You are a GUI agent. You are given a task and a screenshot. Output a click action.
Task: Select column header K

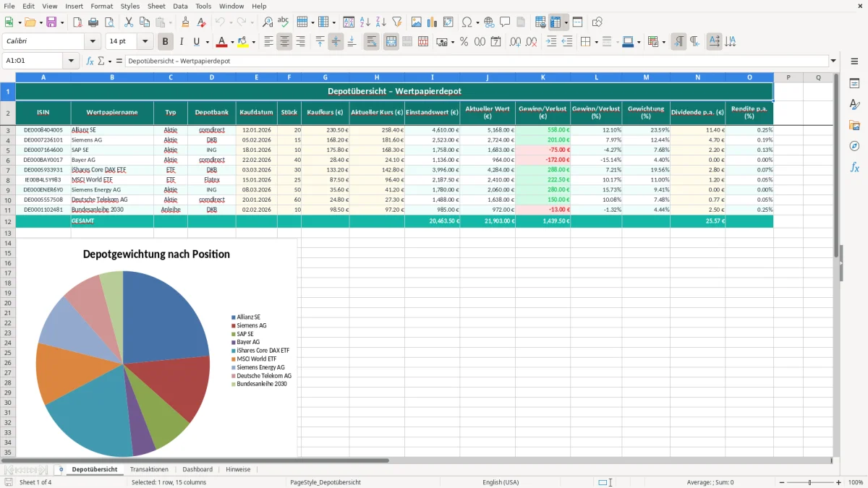point(542,77)
